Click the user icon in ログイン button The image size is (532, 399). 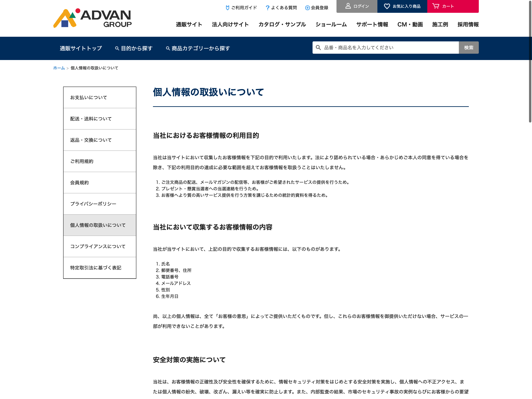tap(348, 6)
